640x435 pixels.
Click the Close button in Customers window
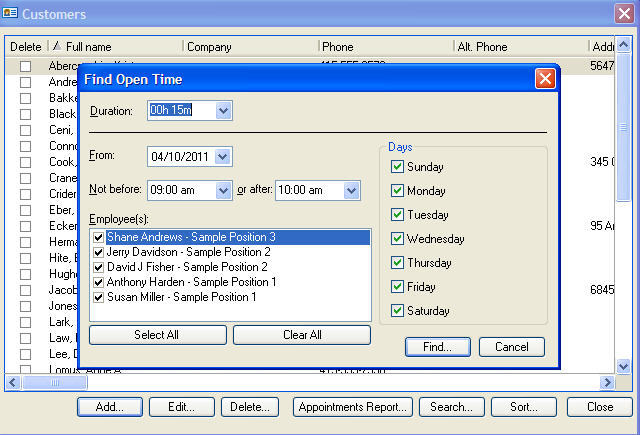[600, 407]
